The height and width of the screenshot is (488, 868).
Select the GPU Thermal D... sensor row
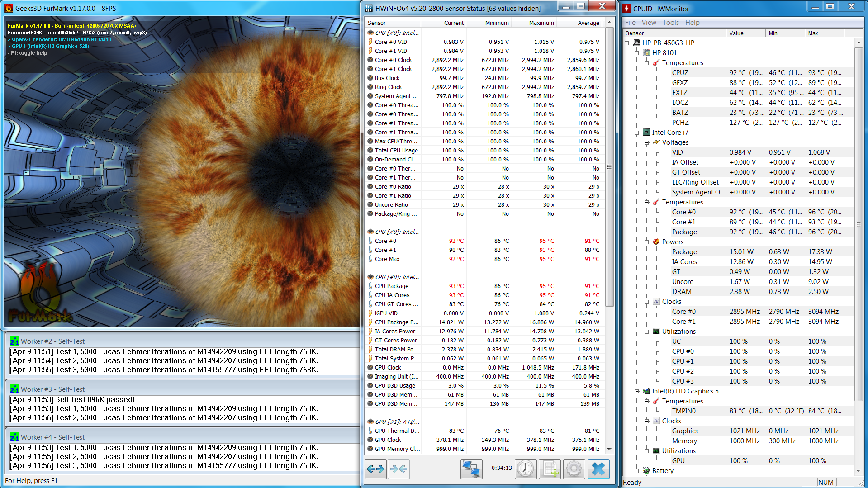(x=484, y=431)
